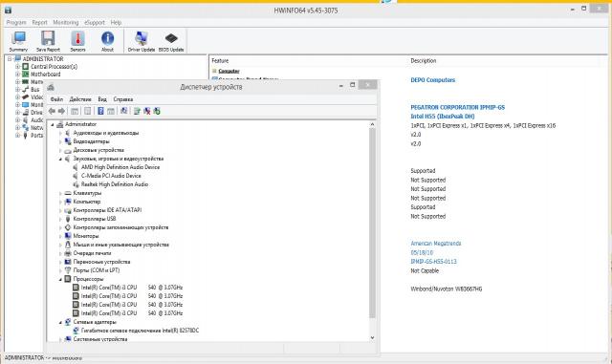Expand Аудиовходы и аудиовыходы category
Image resolution: width=612 pixels, height=364 pixels.
coord(60,133)
